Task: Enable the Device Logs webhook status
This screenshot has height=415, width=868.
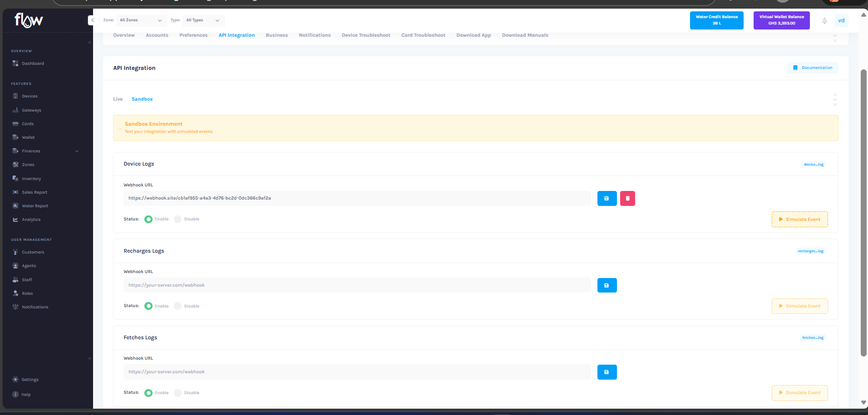Action: coord(148,219)
